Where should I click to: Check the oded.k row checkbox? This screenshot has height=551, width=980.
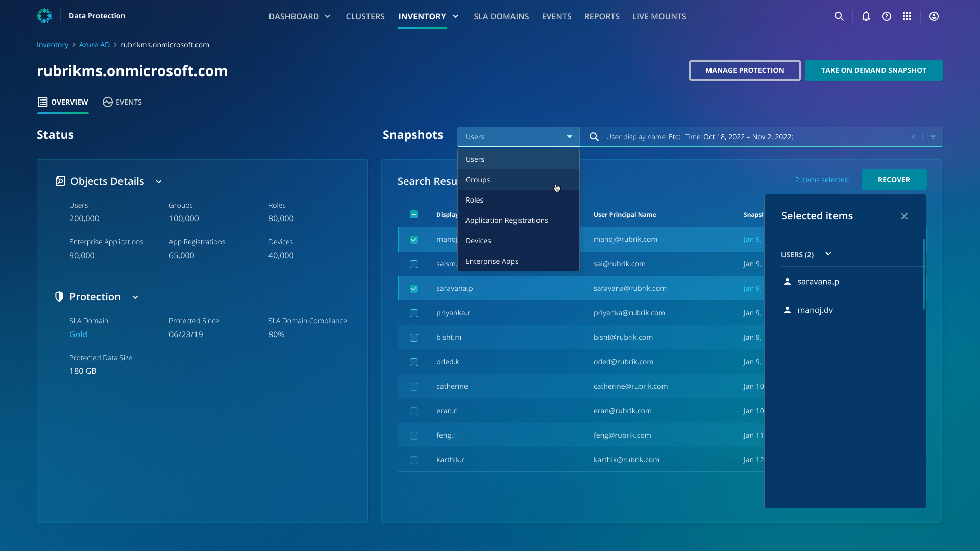click(x=414, y=362)
